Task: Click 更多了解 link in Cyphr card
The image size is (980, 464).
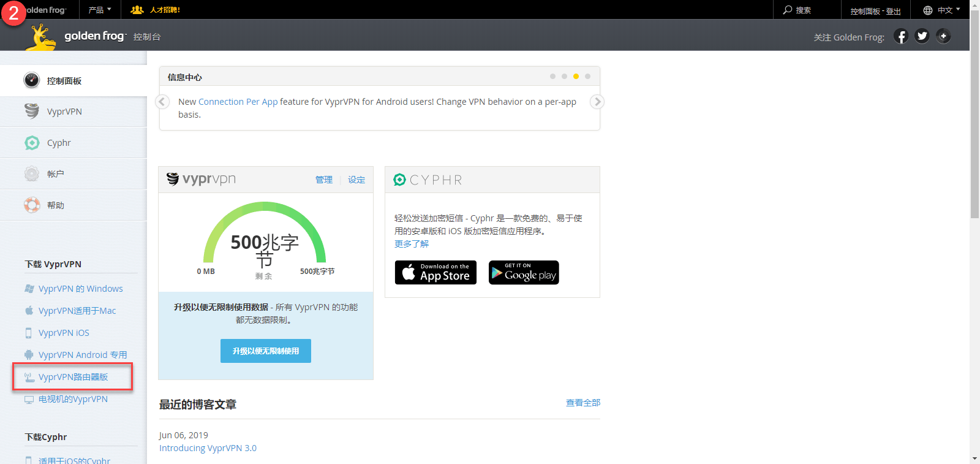Action: click(412, 243)
